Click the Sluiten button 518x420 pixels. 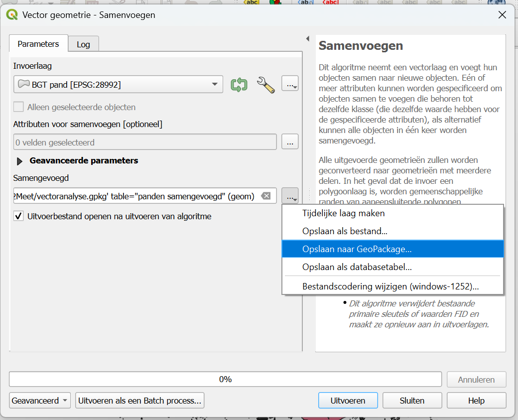point(412,401)
